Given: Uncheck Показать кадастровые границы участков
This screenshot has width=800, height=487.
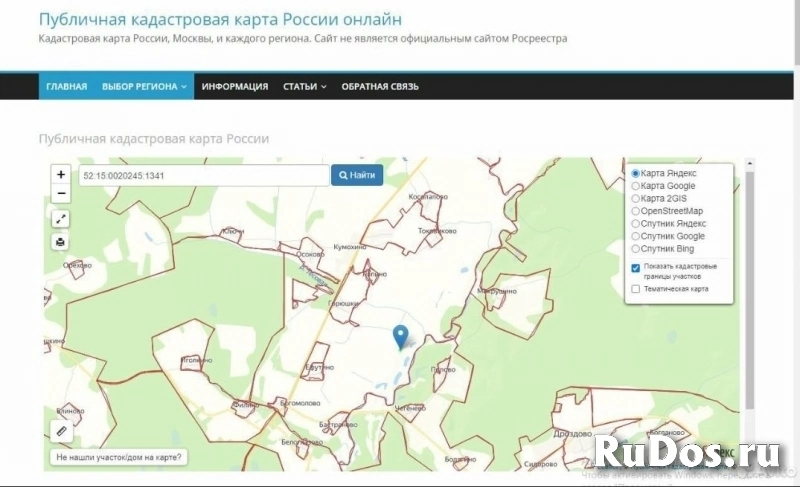Looking at the screenshot, I should 636,268.
